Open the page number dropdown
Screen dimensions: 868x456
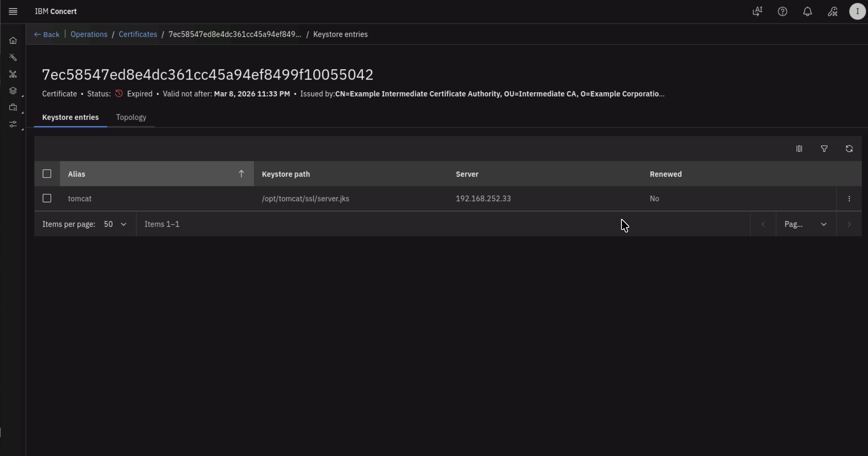806,224
